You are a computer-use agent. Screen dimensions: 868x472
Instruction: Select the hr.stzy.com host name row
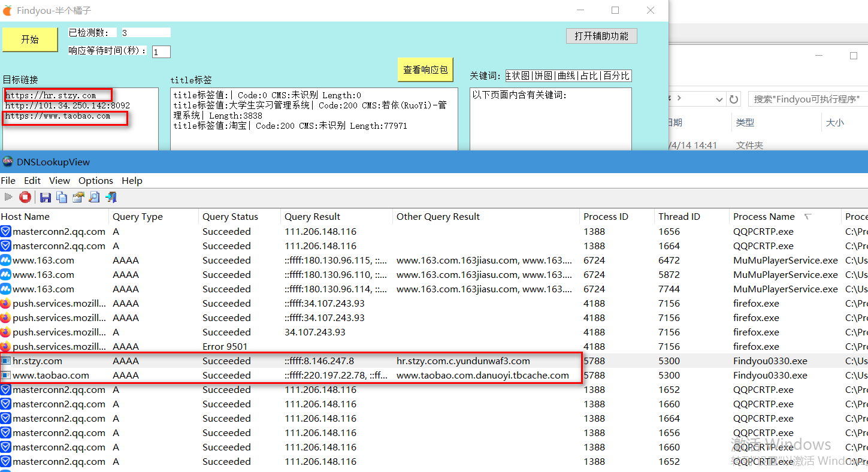[37, 361]
